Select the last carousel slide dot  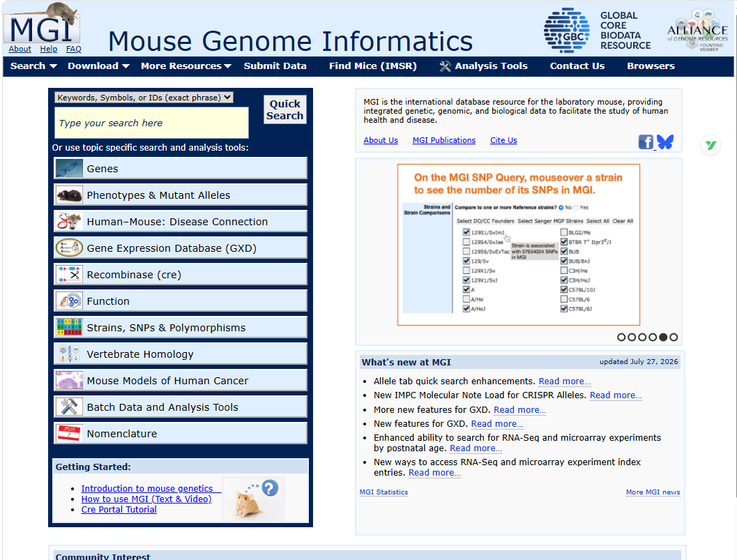[x=674, y=337]
